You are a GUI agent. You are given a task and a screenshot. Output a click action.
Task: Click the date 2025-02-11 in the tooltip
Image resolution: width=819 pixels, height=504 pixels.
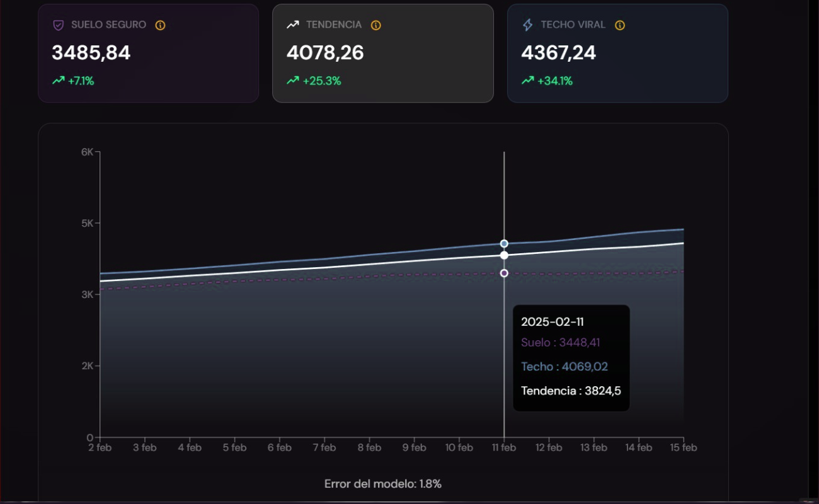(554, 321)
